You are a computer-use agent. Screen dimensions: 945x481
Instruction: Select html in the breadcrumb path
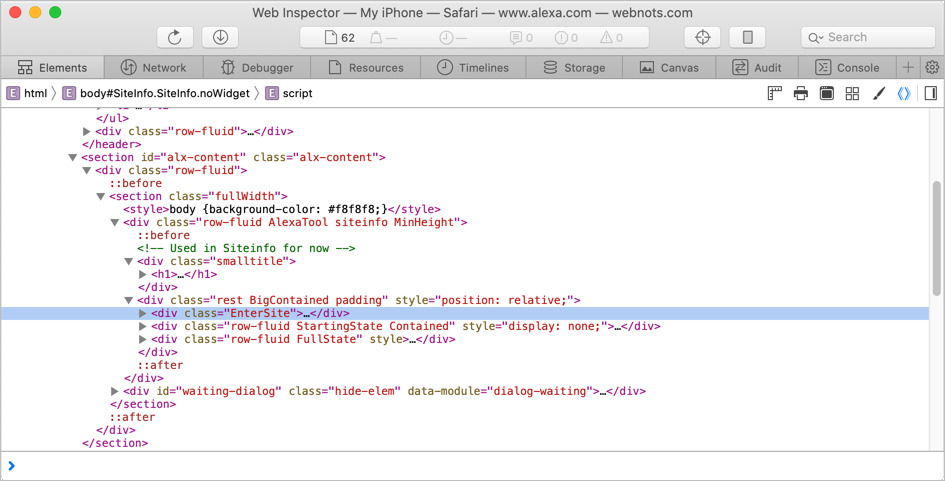tap(27, 93)
